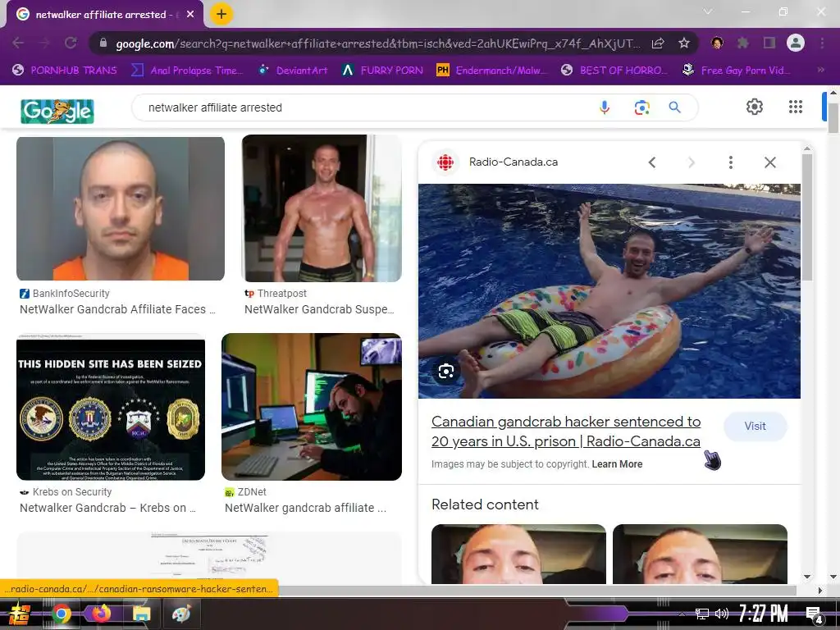Open BankInfoSecurity mugshot thumbnail
This screenshot has height=630, width=840.
pyautogui.click(x=121, y=208)
